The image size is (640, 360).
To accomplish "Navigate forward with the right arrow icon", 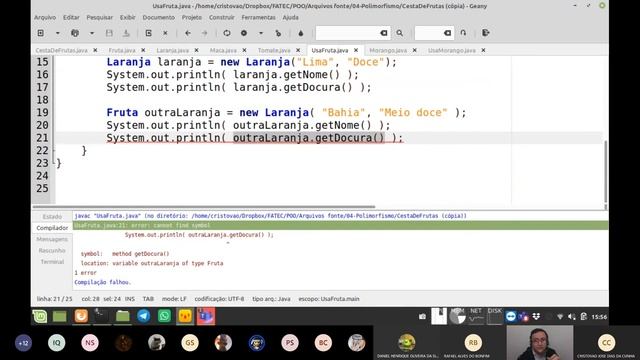I will (x=204, y=33).
